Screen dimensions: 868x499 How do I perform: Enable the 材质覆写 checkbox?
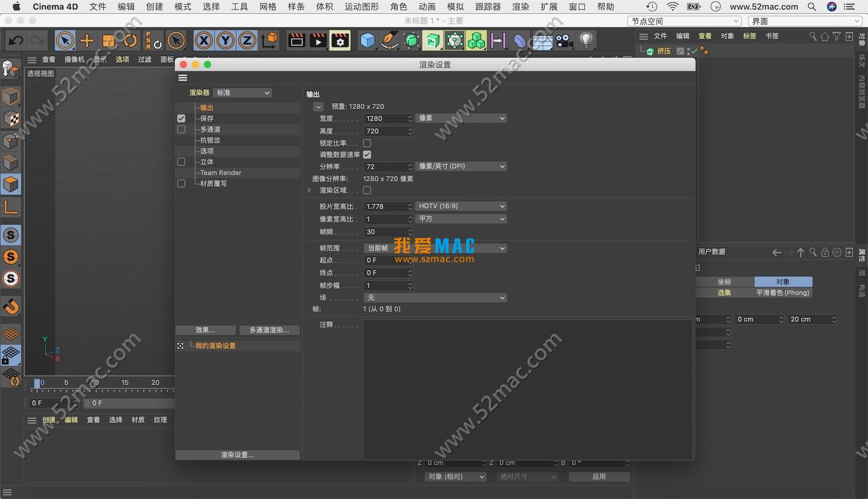pos(181,184)
